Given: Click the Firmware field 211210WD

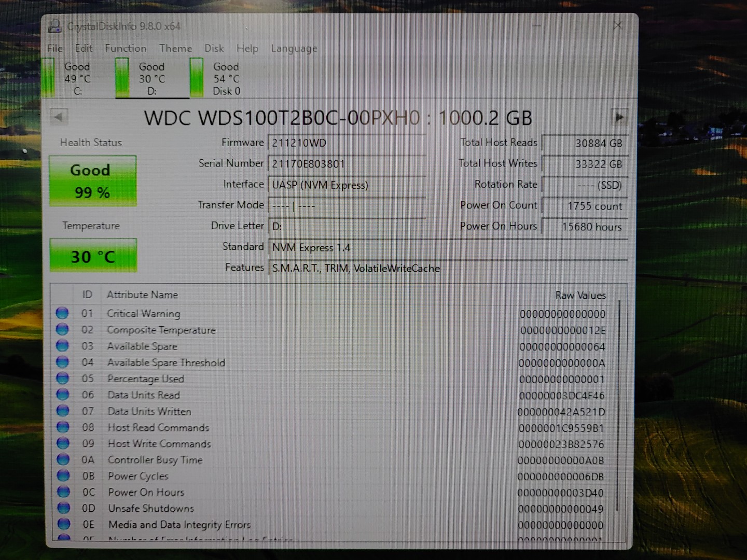Looking at the screenshot, I should click(347, 143).
